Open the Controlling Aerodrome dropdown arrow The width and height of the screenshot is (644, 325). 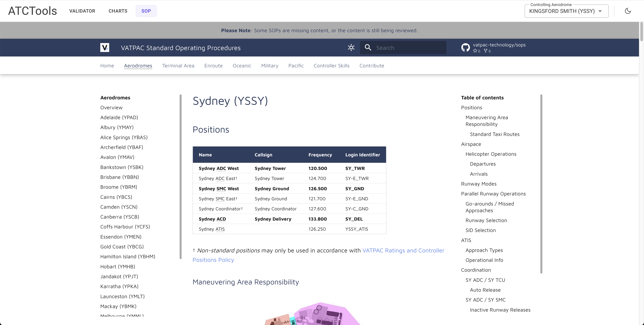pyautogui.click(x=600, y=11)
